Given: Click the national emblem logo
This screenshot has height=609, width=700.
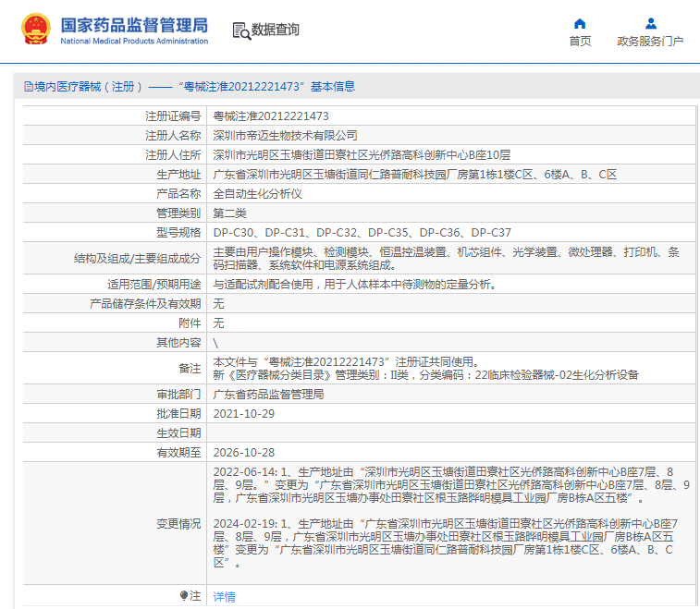Looking at the screenshot, I should pos(36,29).
